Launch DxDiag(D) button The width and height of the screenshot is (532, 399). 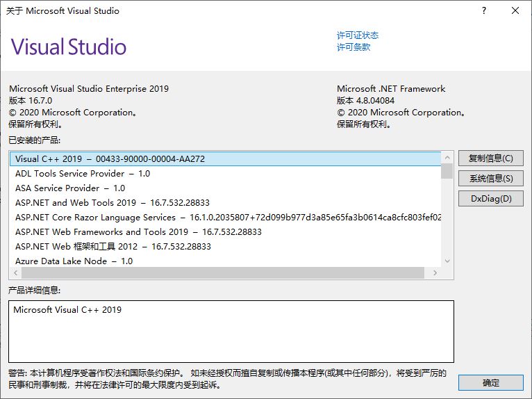tap(490, 199)
